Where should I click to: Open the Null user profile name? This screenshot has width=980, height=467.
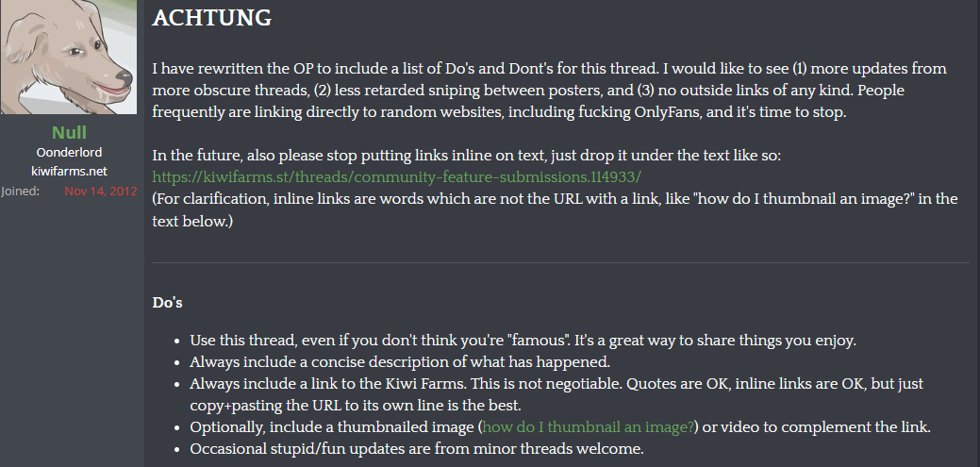coord(69,133)
